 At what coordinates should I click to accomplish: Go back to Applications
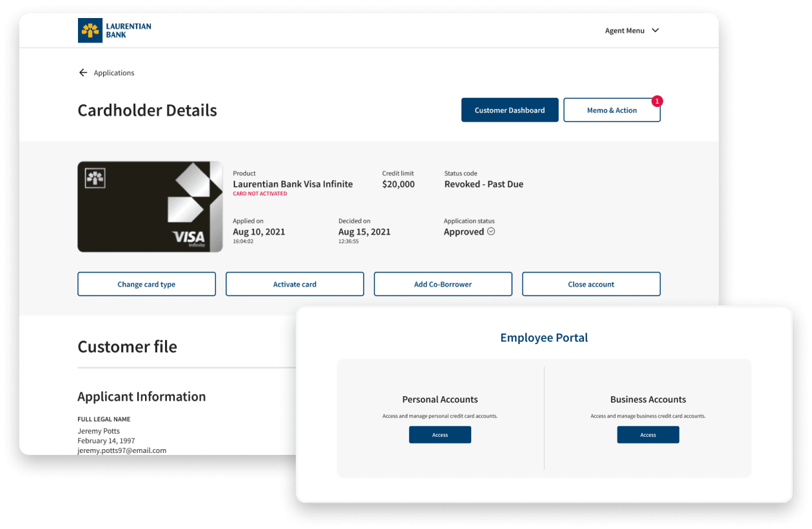pos(114,73)
